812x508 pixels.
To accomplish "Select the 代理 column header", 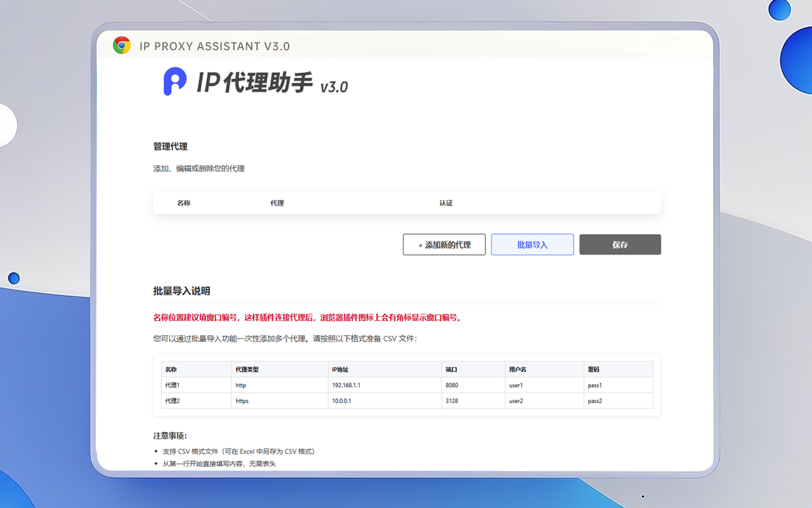I will click(277, 203).
